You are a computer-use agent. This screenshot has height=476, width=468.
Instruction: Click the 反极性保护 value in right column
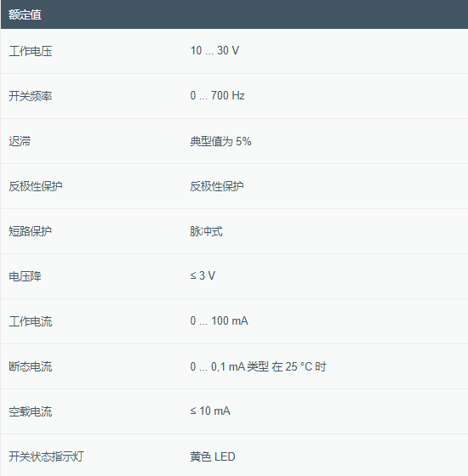217,186
